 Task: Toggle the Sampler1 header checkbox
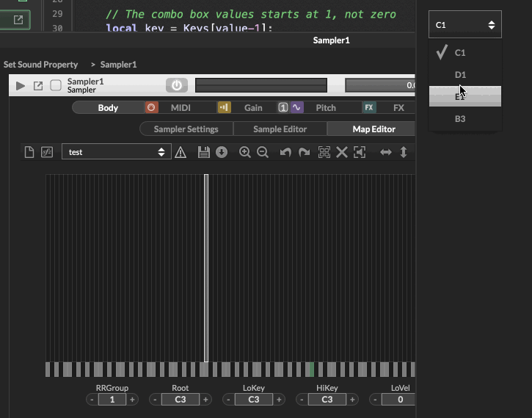click(x=56, y=85)
